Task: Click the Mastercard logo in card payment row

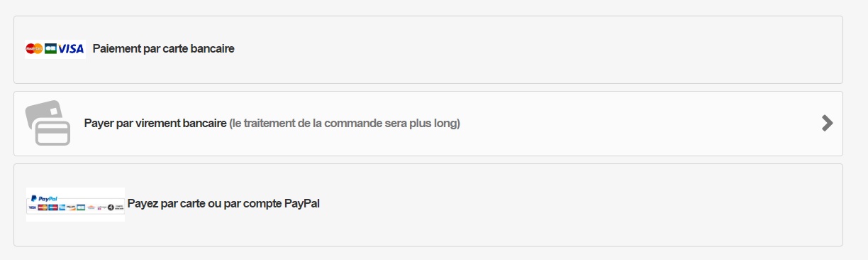Action: pos(34,49)
